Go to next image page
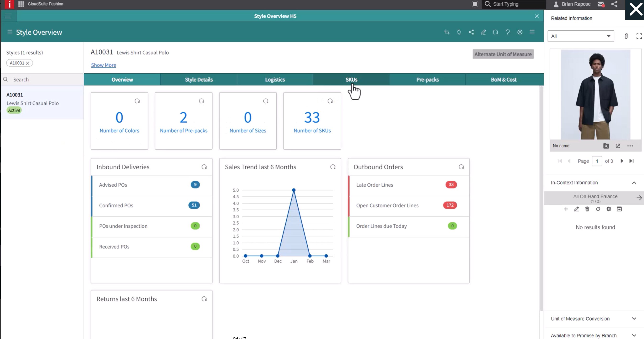Viewport: 644px width, 339px height. [x=622, y=161]
